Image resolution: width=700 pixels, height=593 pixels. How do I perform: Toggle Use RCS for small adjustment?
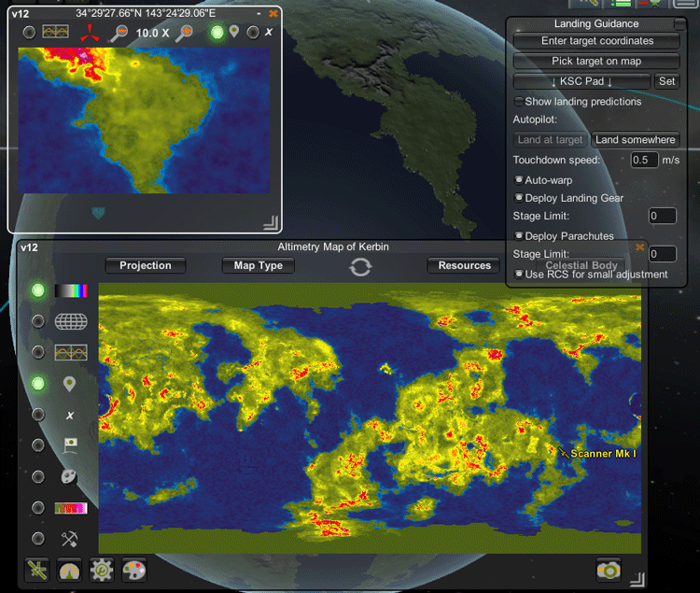[518, 274]
